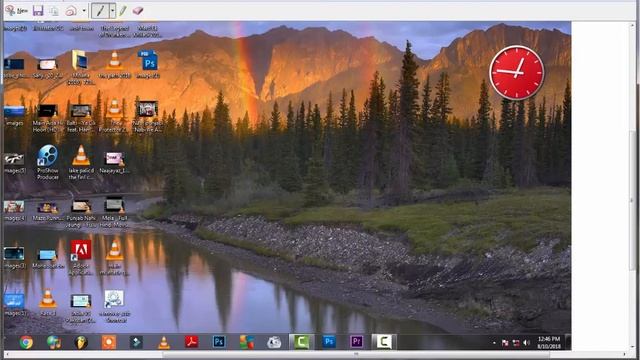Click the Adobe Premiere Pro taskbar icon
The width and height of the screenshot is (640, 360).
point(356,342)
